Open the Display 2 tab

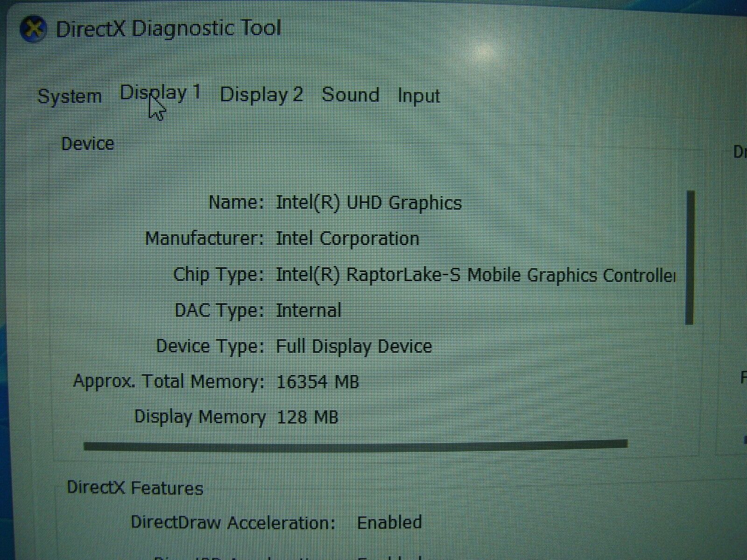(x=261, y=95)
